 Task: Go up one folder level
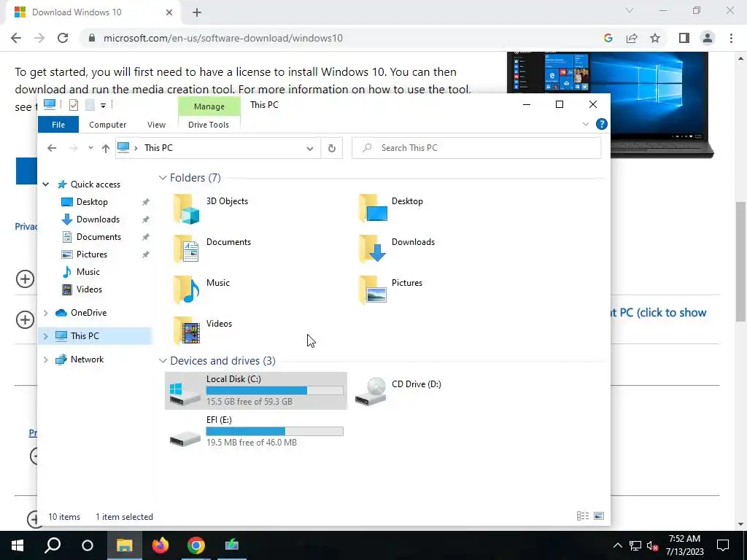(106, 148)
